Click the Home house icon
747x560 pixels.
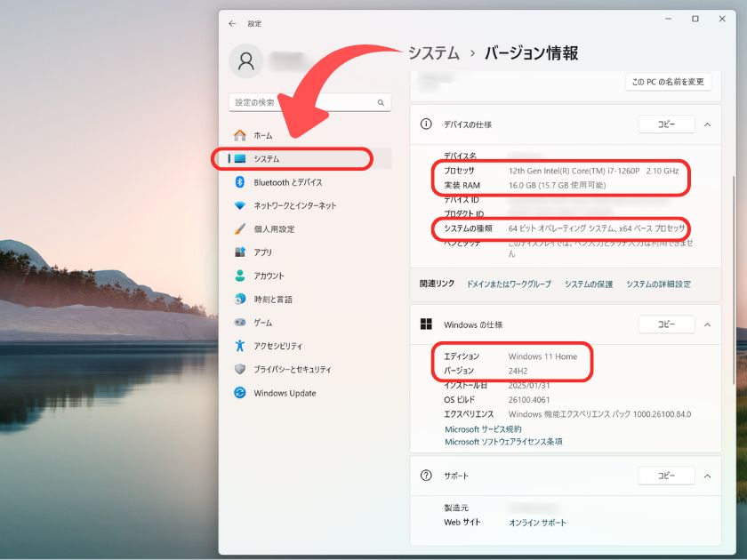click(x=239, y=136)
